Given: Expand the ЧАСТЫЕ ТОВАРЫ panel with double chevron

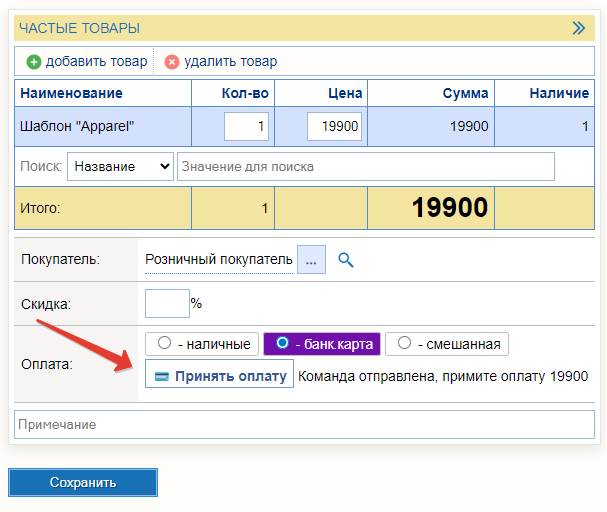Looking at the screenshot, I should pos(578,28).
